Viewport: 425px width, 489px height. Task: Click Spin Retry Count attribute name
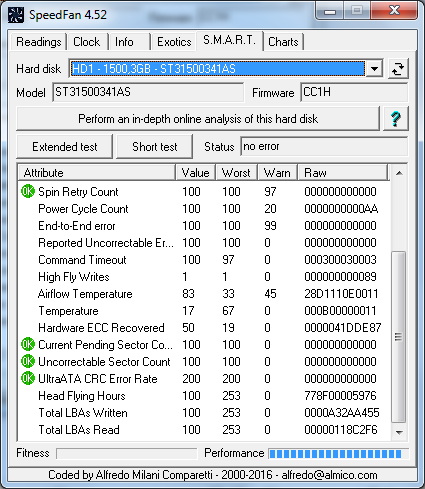point(78,192)
